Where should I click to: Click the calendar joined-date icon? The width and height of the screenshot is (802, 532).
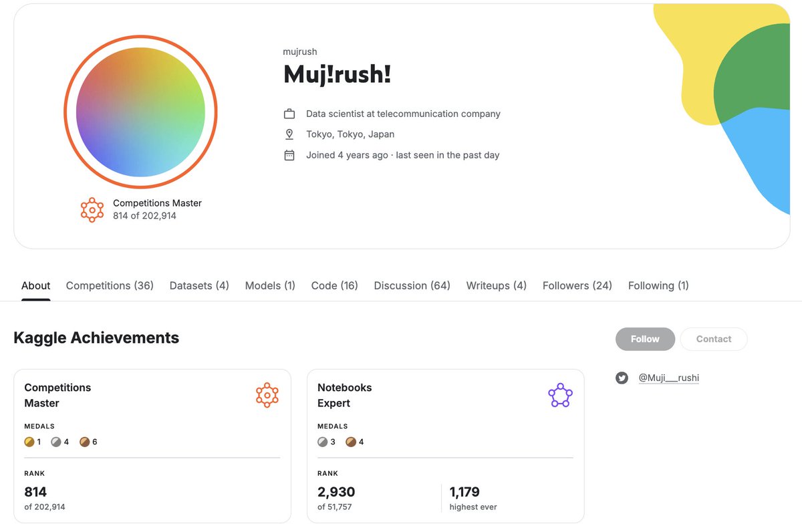(x=289, y=155)
